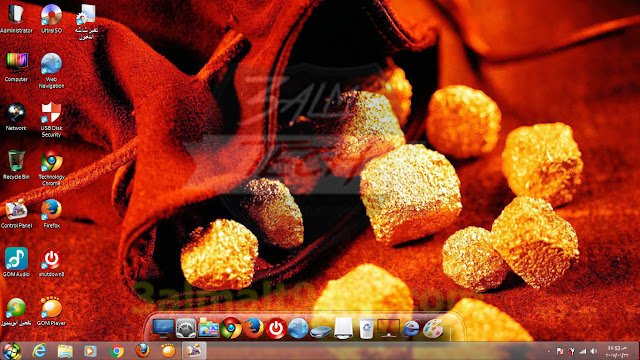Screen dimensions: 640x360
Task: Open File Explorer from the taskbar
Action: click(x=65, y=351)
